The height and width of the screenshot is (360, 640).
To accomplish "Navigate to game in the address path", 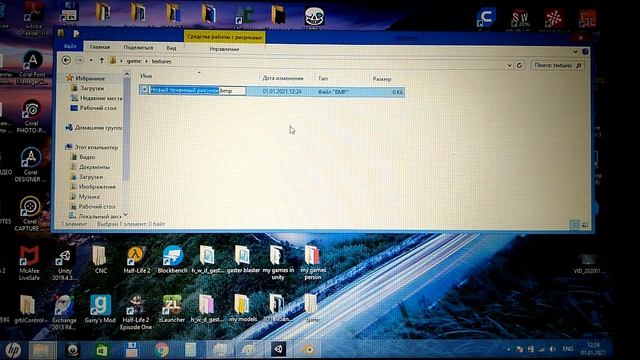I will (133, 61).
